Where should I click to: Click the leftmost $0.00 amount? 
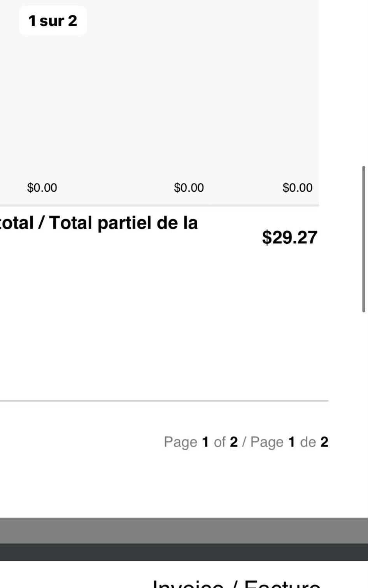pyautogui.click(x=42, y=188)
